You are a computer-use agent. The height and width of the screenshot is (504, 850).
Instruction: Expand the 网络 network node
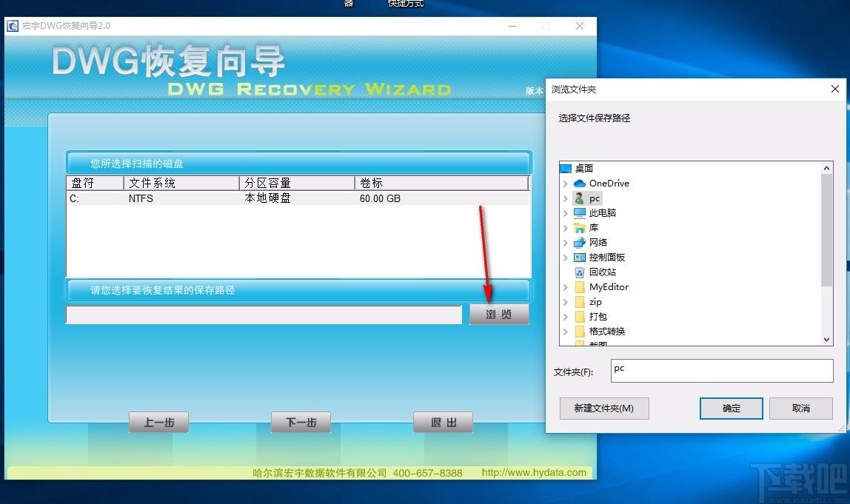pyautogui.click(x=566, y=243)
